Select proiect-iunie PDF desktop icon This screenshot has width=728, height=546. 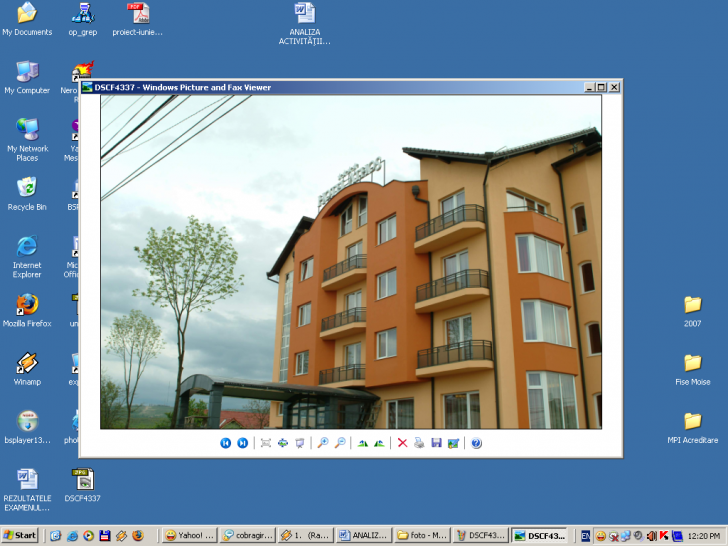tap(137, 20)
